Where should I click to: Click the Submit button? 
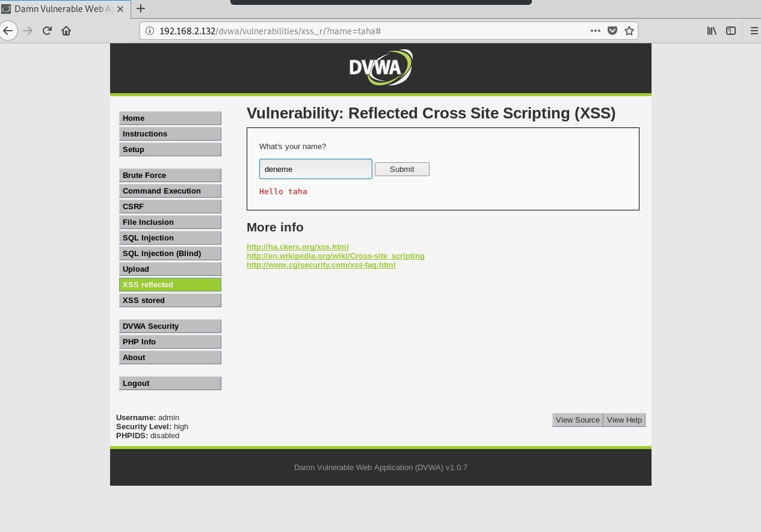[x=402, y=170]
